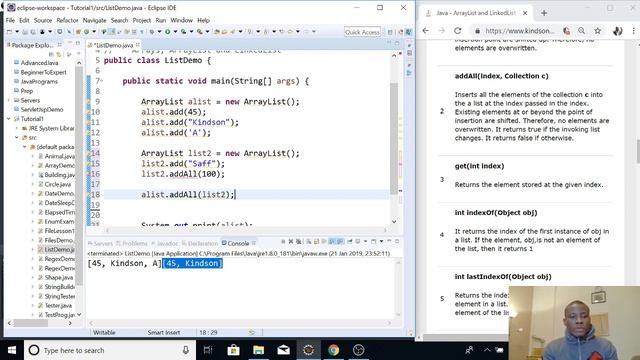Click the Collapse All icon in Package Explorer

click(x=51, y=54)
